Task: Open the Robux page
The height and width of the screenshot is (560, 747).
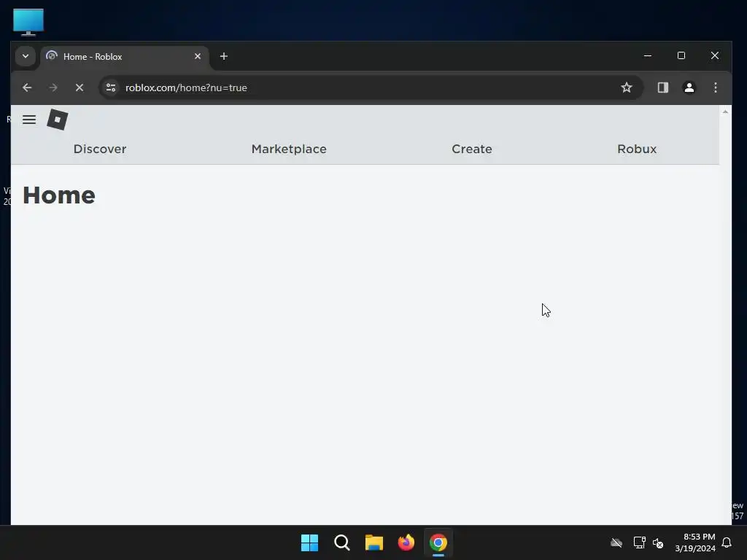Action: click(x=636, y=149)
